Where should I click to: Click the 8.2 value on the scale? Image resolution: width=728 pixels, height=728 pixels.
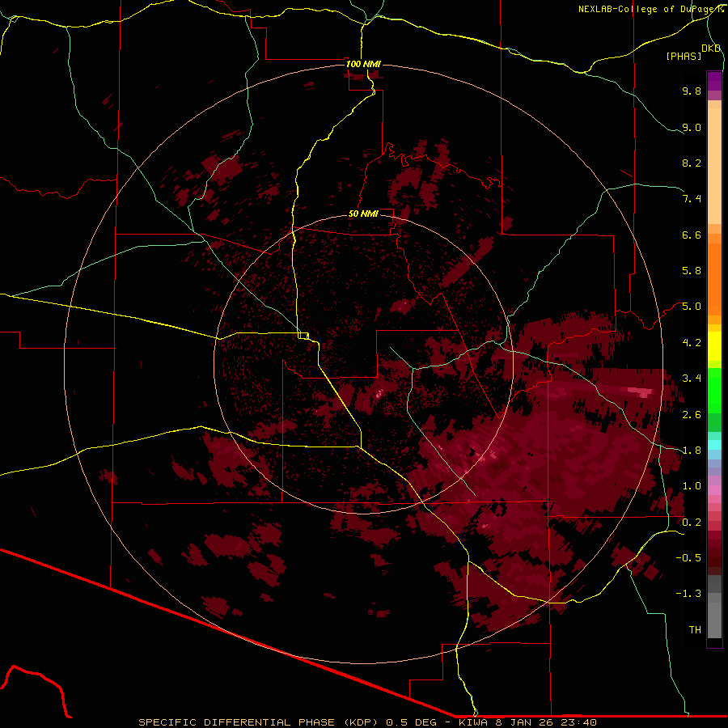692,163
